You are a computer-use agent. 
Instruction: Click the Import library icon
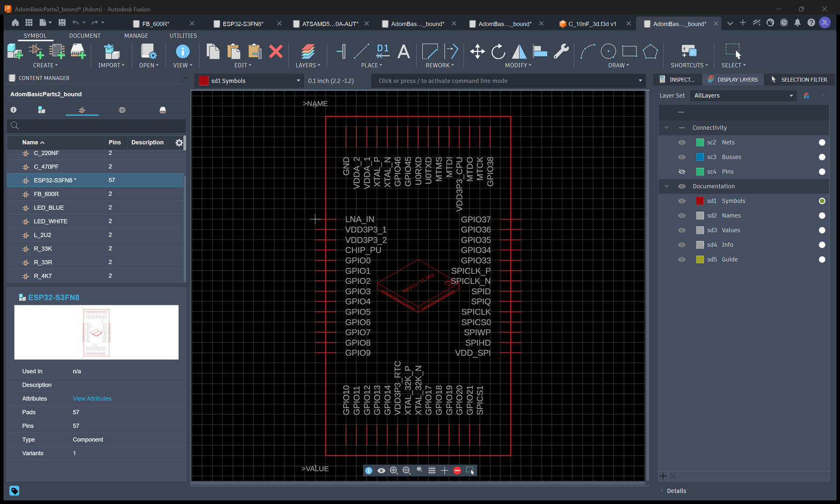tap(111, 51)
